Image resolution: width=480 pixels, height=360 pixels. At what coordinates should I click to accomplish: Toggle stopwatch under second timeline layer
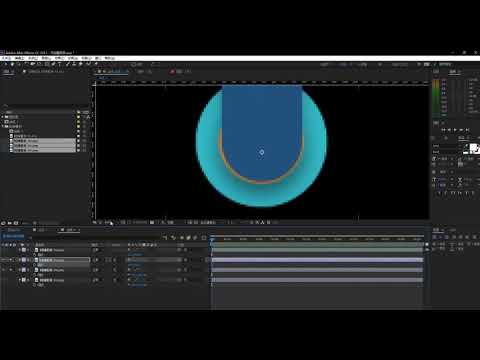pyautogui.click(x=35, y=265)
